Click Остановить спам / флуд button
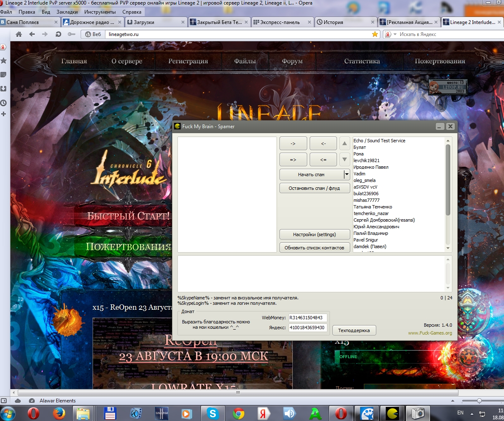Screen dimensions: 504x421 315,188
